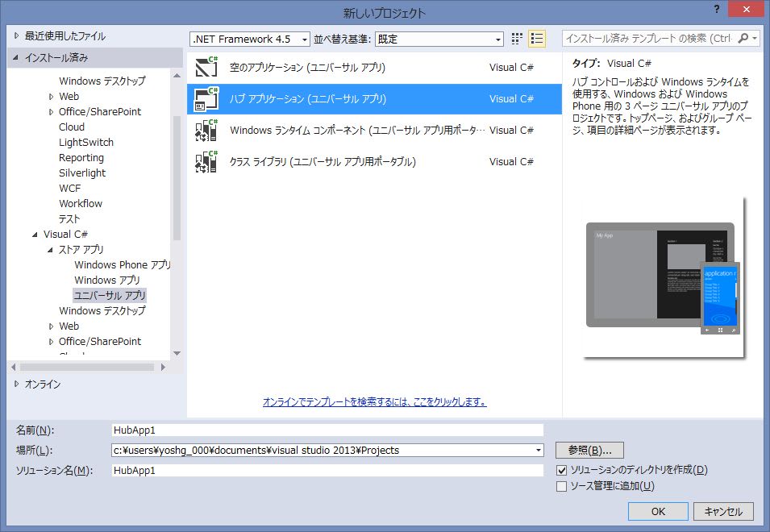
Task: Click the online template search link
Action: (x=374, y=401)
